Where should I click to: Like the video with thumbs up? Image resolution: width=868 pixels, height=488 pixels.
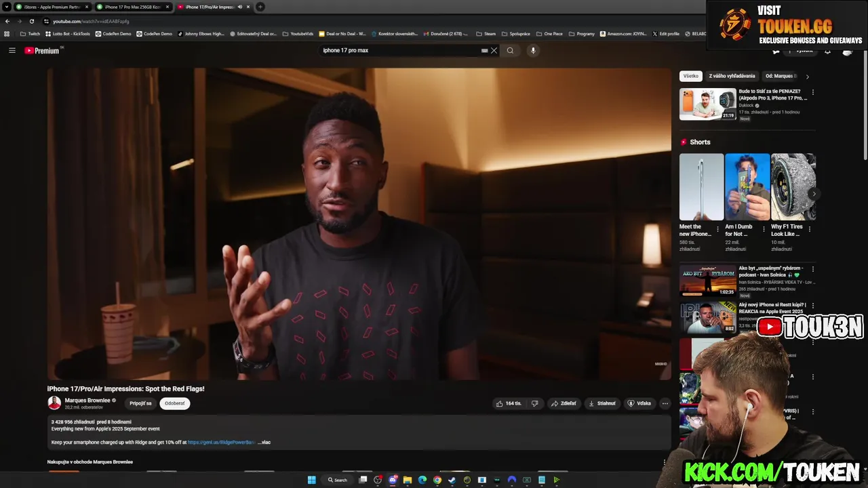pyautogui.click(x=509, y=403)
